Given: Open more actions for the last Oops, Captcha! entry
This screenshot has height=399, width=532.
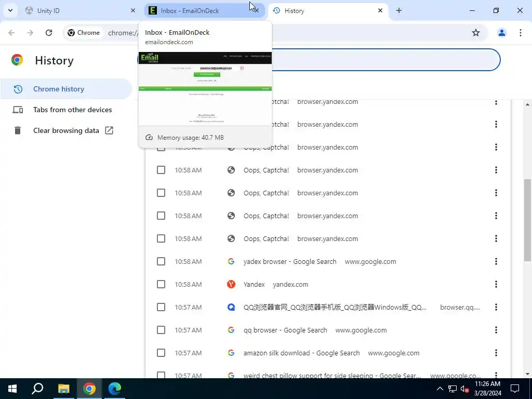Looking at the screenshot, I should (496, 238).
